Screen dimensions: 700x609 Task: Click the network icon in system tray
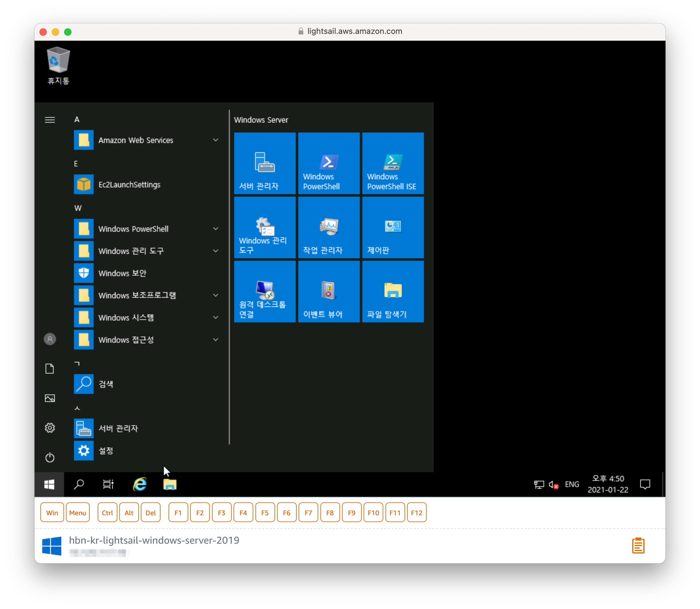click(539, 484)
